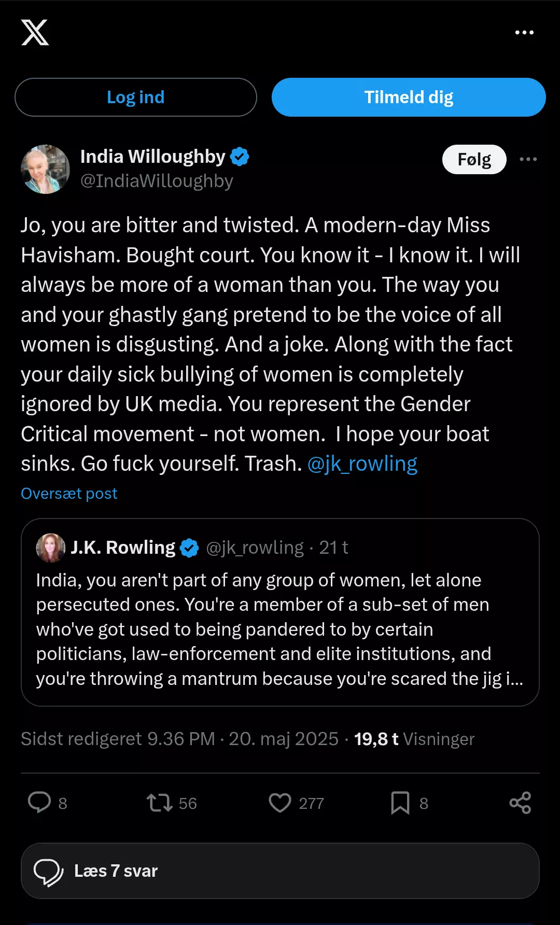The image size is (560, 925).
Task: Click the India Willoughby display name
Action: (x=152, y=157)
